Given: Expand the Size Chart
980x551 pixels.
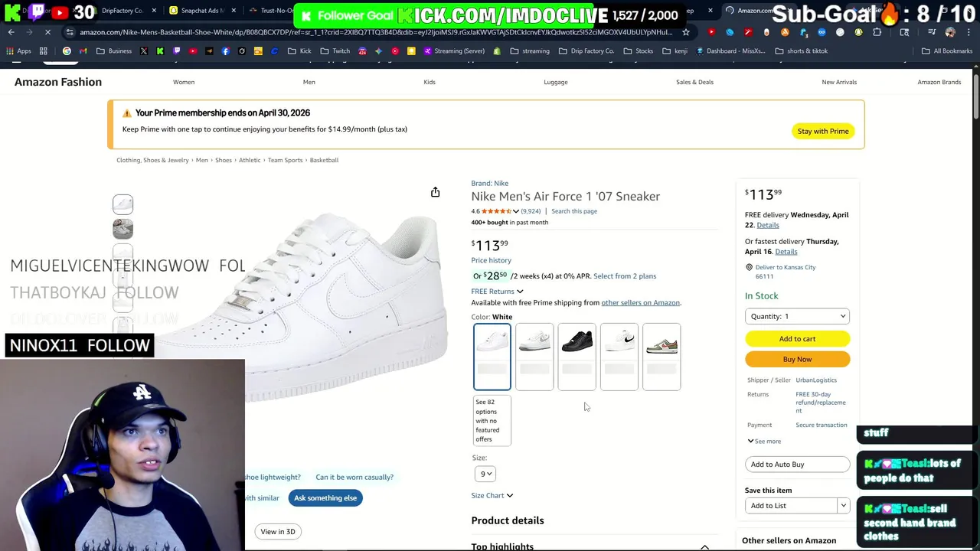Looking at the screenshot, I should (492, 495).
